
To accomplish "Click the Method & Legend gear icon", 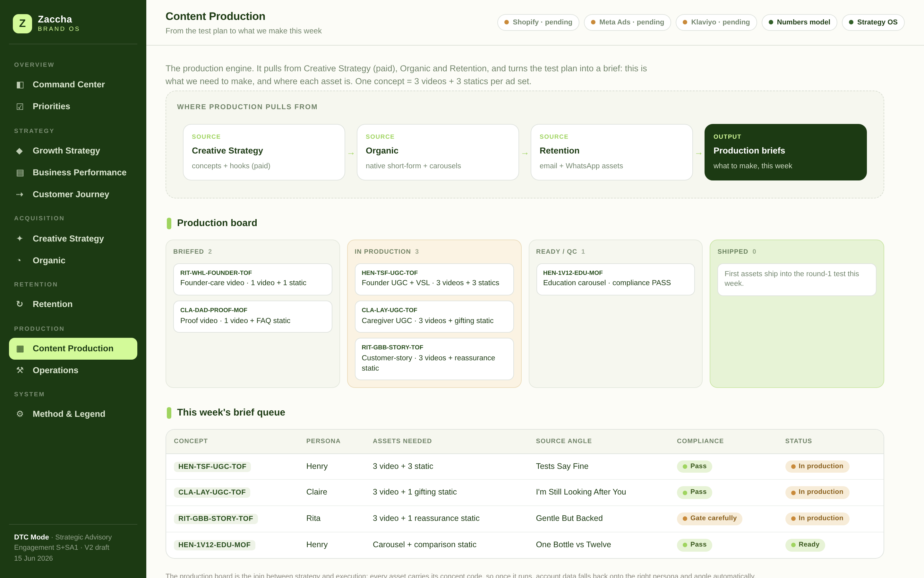I will [x=20, y=414].
